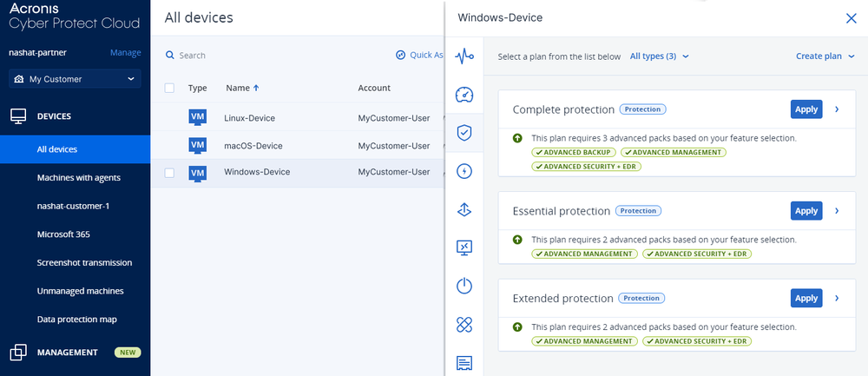Screen dimensions: 868x376
Task: Sort by the Account column header
Action: 374,88
